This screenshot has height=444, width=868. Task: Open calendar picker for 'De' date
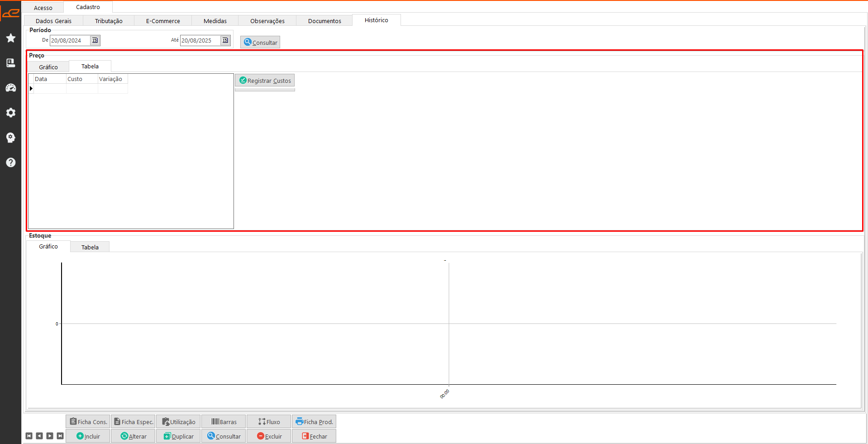(x=95, y=40)
